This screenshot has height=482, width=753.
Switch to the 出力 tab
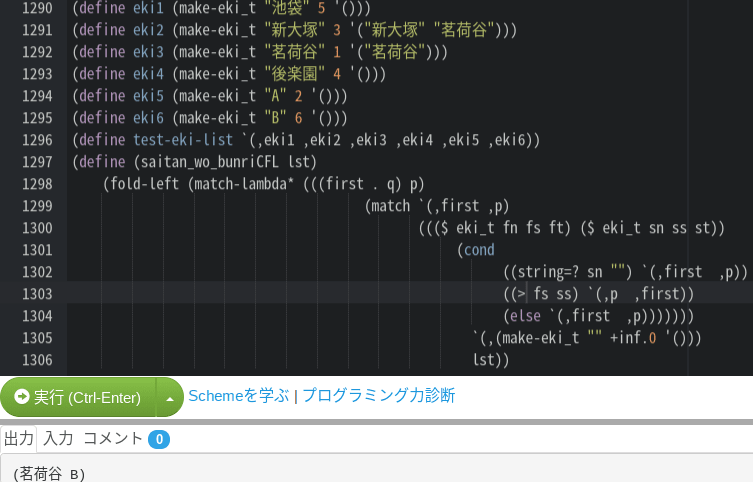(x=19, y=438)
